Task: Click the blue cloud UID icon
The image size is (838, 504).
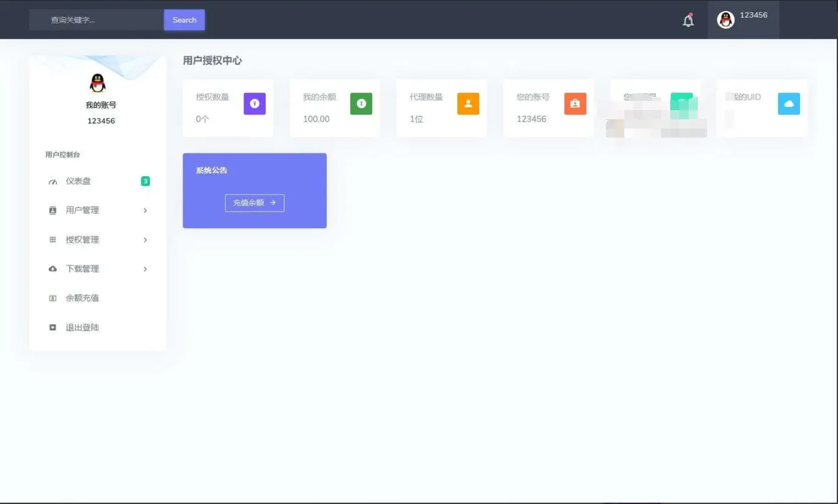Action: (x=789, y=104)
